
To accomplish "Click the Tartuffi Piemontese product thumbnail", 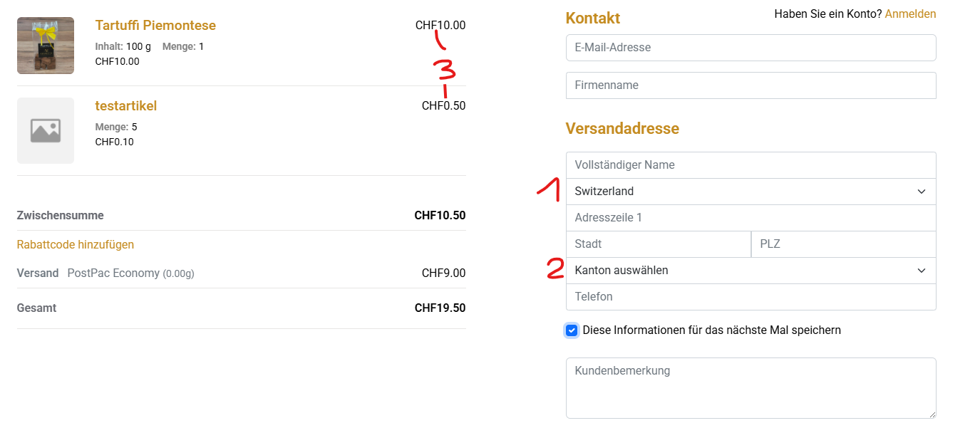I will tap(46, 46).
